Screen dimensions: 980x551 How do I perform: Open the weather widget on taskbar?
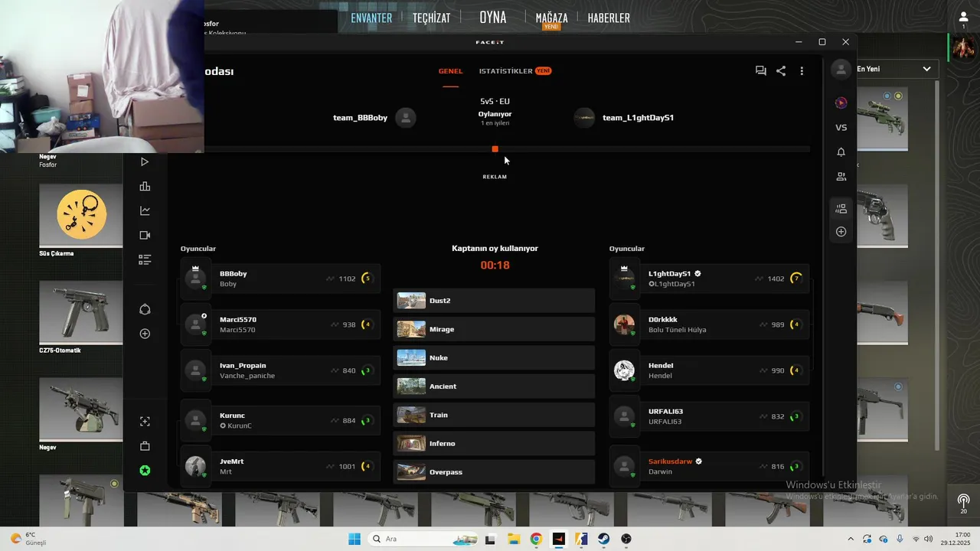27,539
